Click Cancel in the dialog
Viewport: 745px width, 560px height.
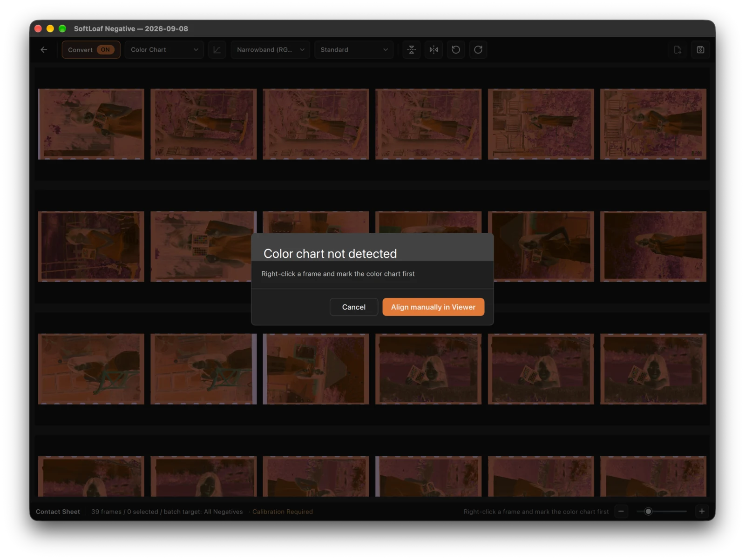(x=354, y=307)
